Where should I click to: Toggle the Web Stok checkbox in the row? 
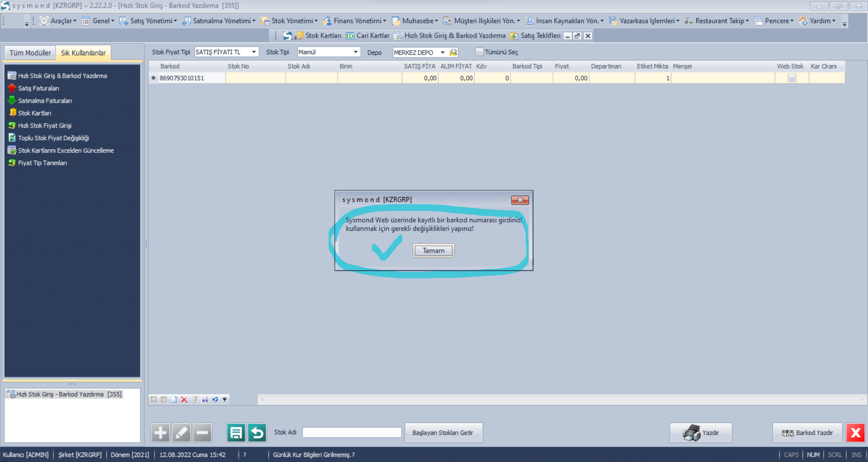(792, 78)
